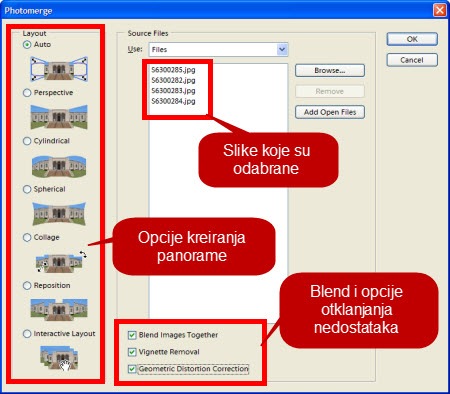Click the Reposition layout preview icon
This screenshot has height=394, width=450.
[x=59, y=310]
